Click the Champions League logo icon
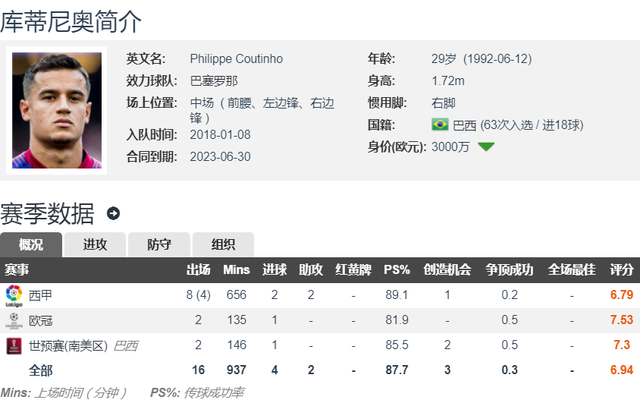 tap(14, 320)
